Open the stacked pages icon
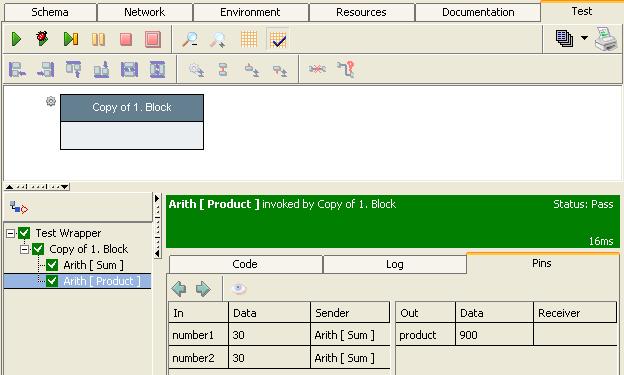 (x=564, y=39)
